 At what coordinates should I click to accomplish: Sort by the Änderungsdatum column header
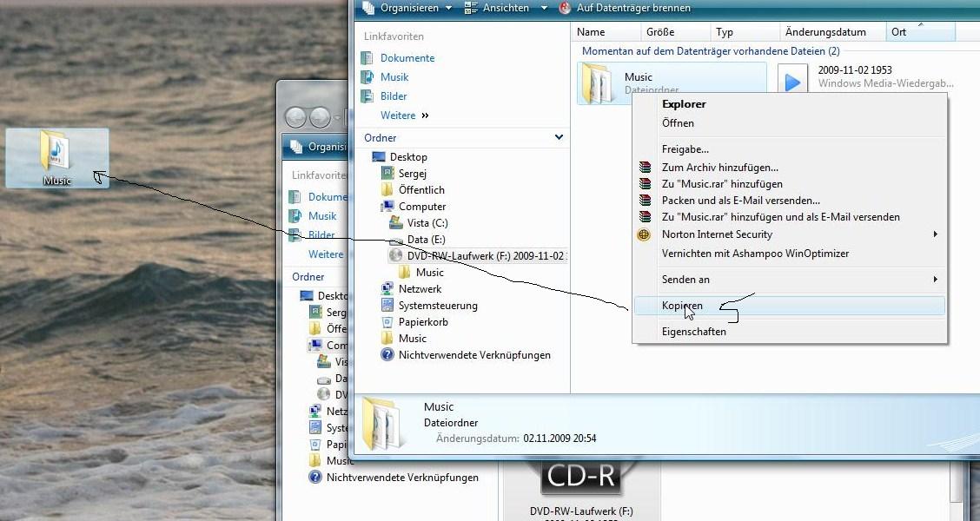pyautogui.click(x=833, y=32)
